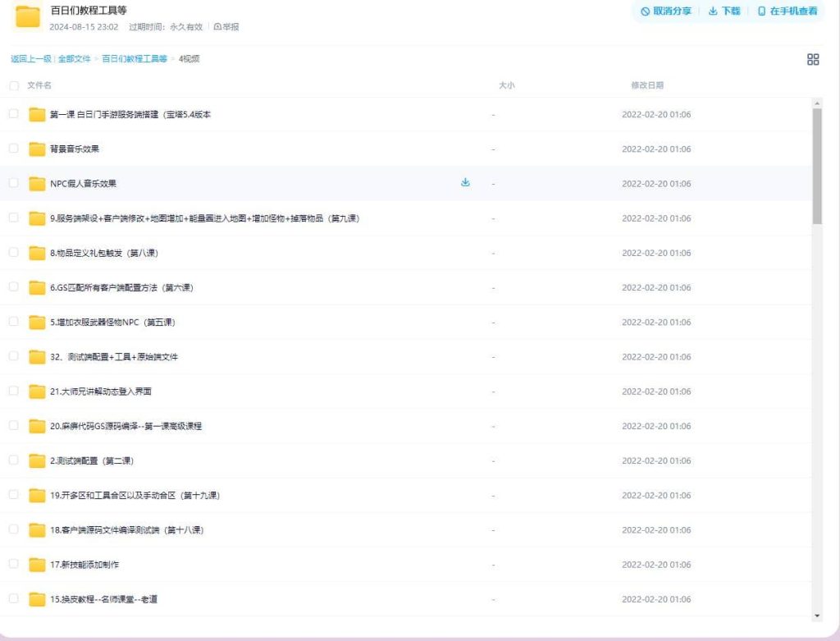Select checkbox of 9.服务端架设 folder
Viewport: 840px width, 641px height.
[14, 217]
